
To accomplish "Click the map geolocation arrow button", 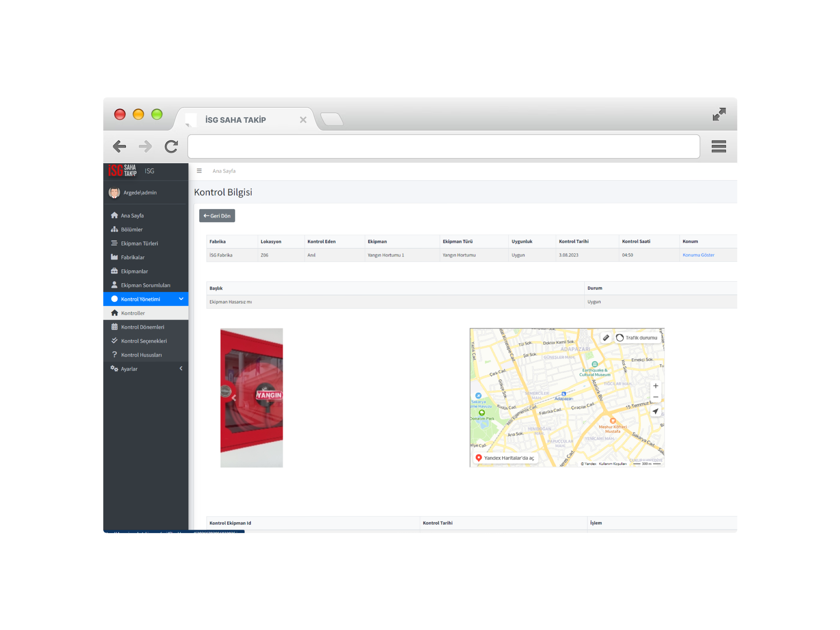I will pos(655,412).
